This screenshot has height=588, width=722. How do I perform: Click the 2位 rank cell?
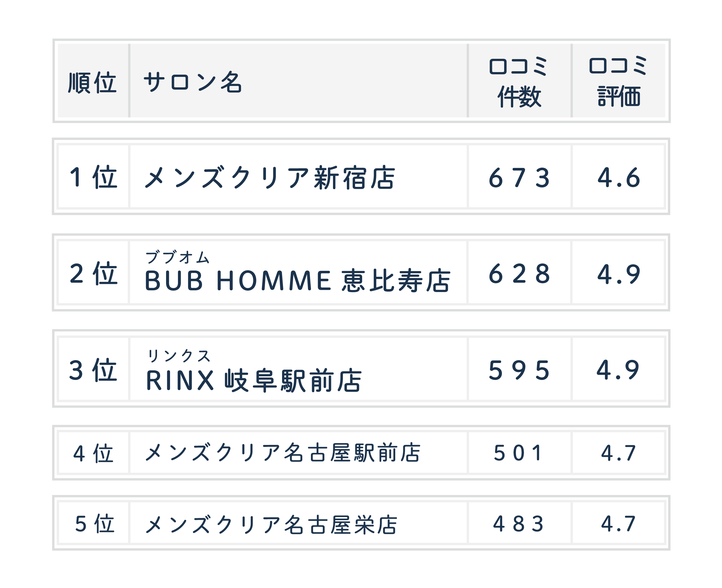pos(94,273)
